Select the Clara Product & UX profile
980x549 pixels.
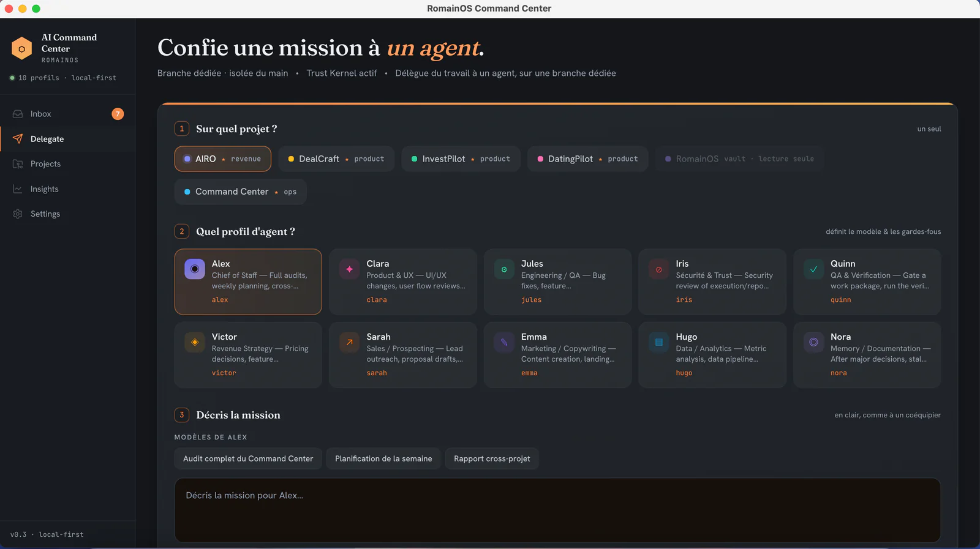point(403,282)
